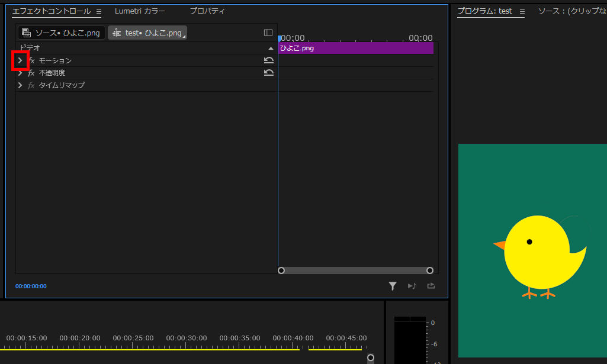Click the fx icon for タイムリマップ
Image resolution: width=607 pixels, height=364 pixels.
(x=31, y=85)
